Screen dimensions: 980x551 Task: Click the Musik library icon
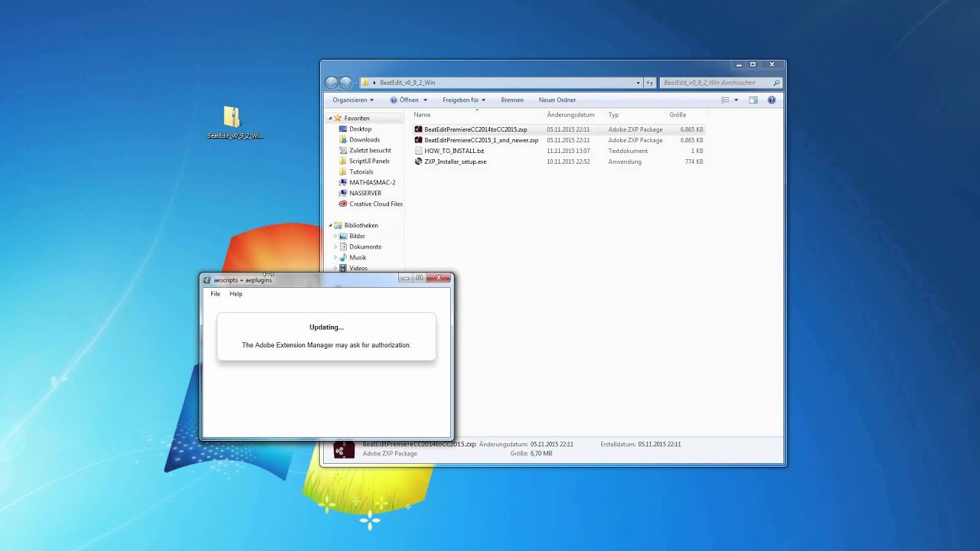[x=343, y=258]
